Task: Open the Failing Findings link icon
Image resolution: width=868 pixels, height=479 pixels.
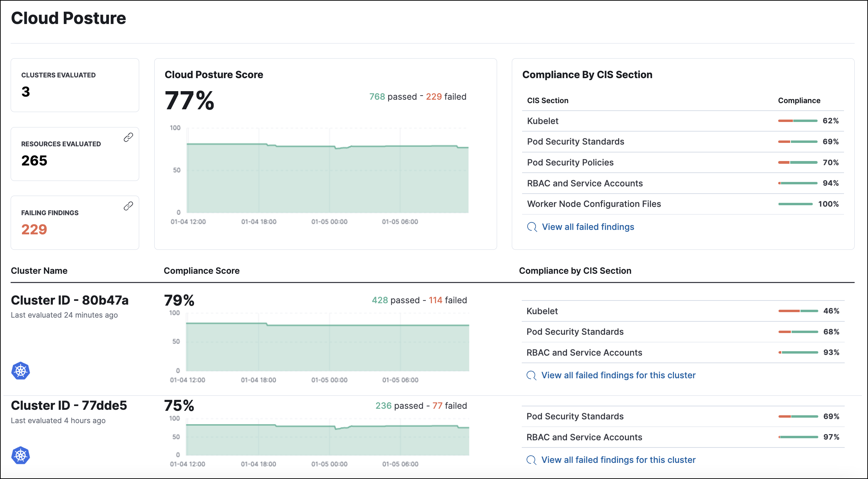Action: [x=129, y=206]
